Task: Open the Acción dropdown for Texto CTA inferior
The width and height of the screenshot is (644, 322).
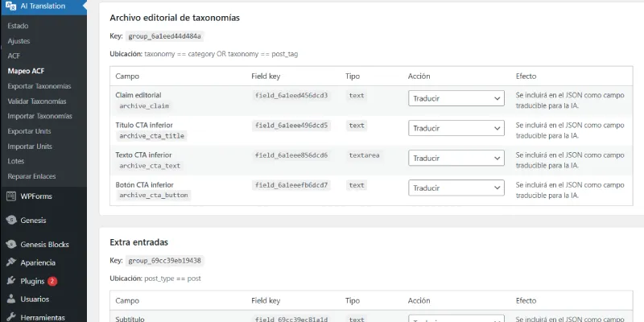Action: [456, 158]
